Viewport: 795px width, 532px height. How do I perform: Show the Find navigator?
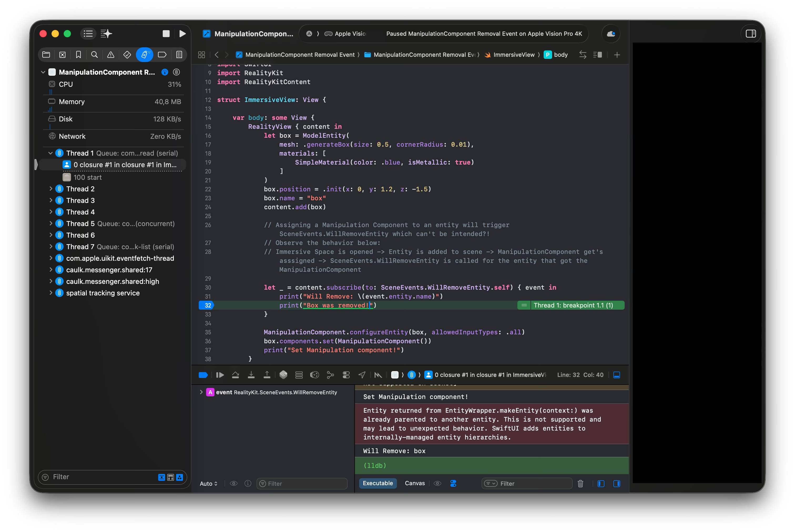click(x=95, y=55)
